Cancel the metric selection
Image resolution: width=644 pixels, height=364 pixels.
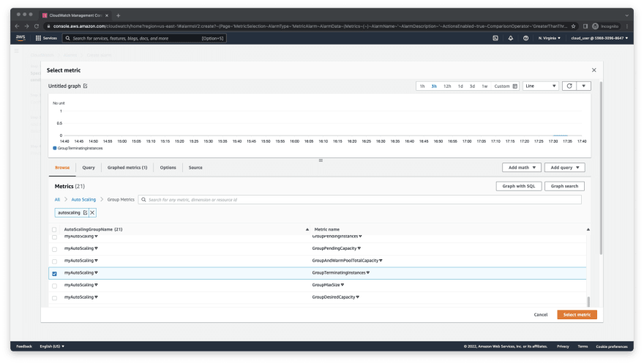point(541,315)
